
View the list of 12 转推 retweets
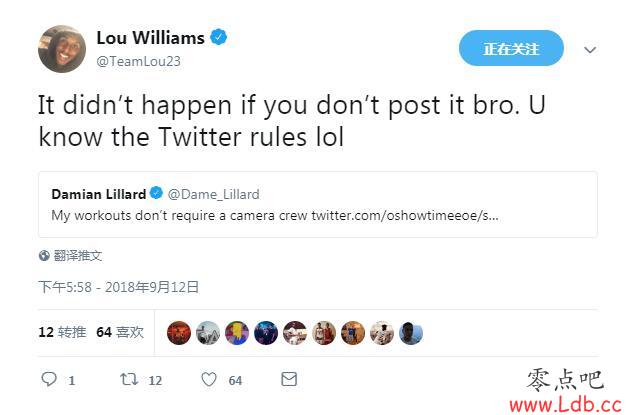(x=62, y=332)
